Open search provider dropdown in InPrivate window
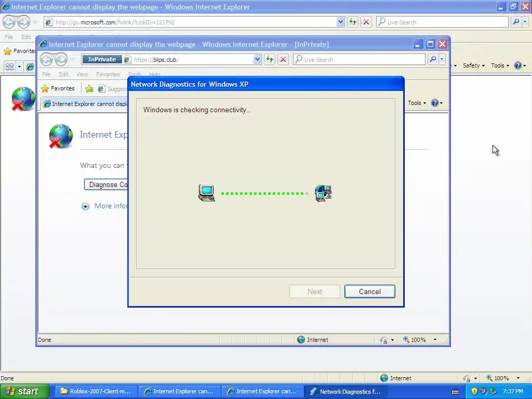The height and width of the screenshot is (399, 532). (442, 59)
